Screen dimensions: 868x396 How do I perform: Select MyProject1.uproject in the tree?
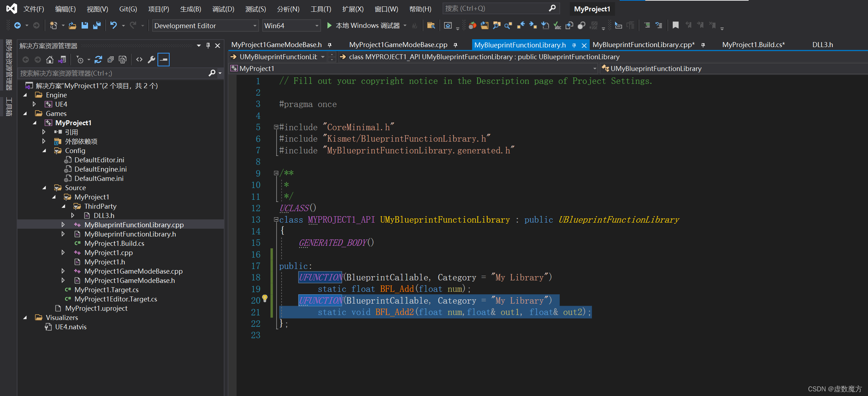96,308
